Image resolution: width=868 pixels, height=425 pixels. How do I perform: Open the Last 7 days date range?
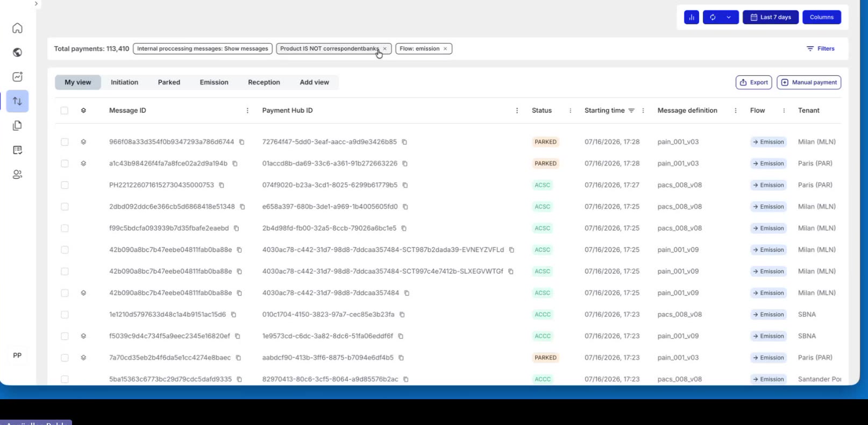coord(771,17)
